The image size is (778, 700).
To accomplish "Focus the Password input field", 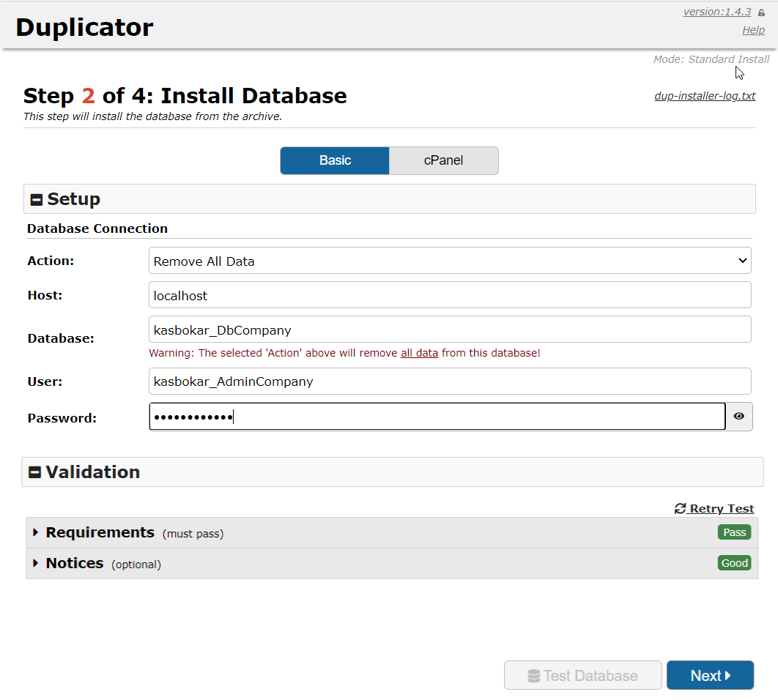I will click(437, 416).
